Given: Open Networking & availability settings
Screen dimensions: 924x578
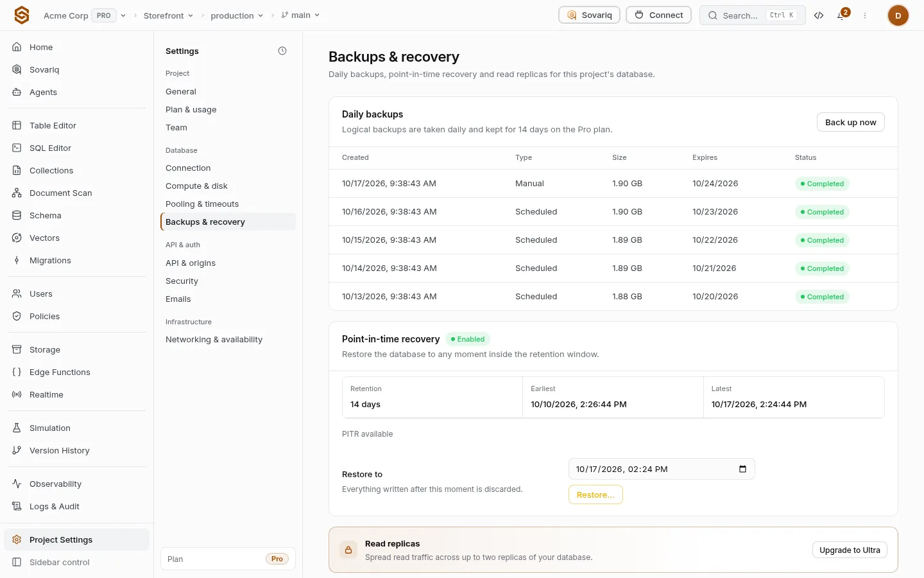Looking at the screenshot, I should click(x=214, y=340).
